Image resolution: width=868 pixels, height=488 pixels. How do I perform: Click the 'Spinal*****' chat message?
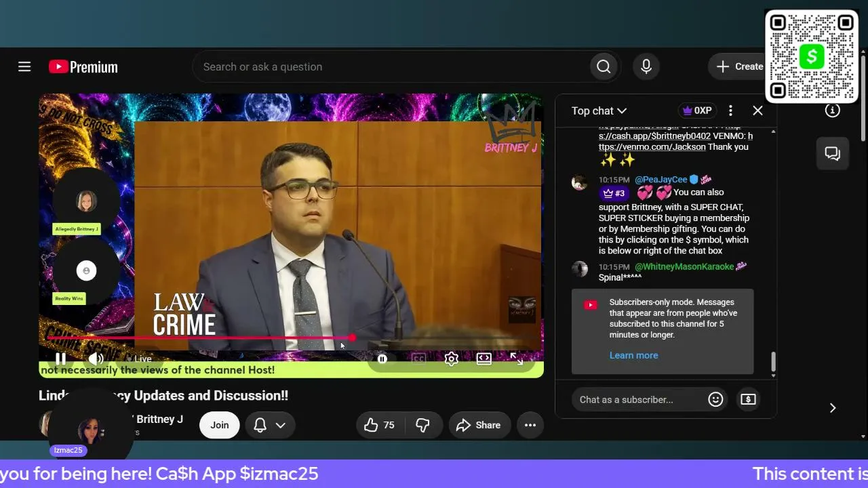[x=620, y=277]
